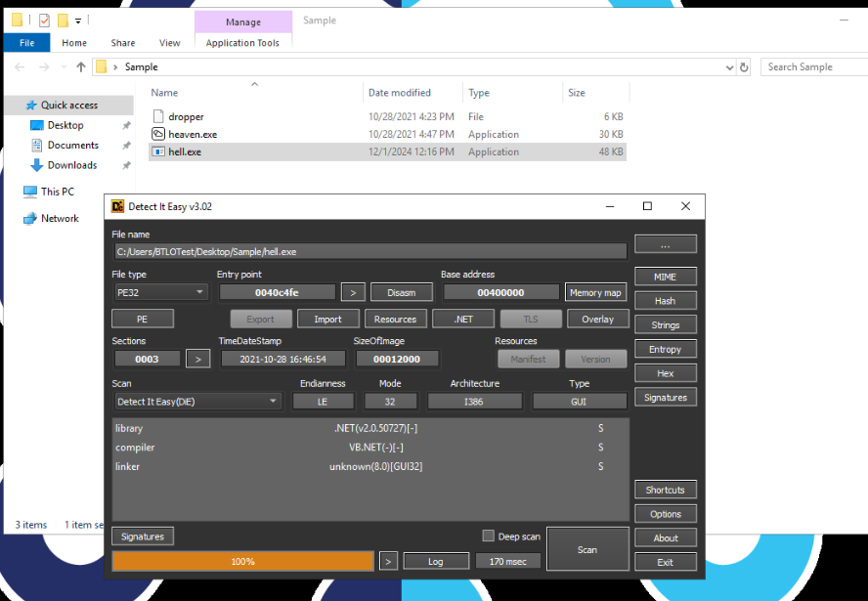Screen dimensions: 868x601
Task: Click the arrow button next to progress bar
Action: point(388,561)
